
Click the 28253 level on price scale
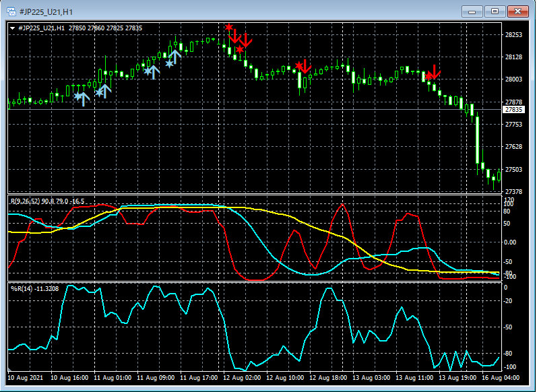pyautogui.click(x=514, y=34)
